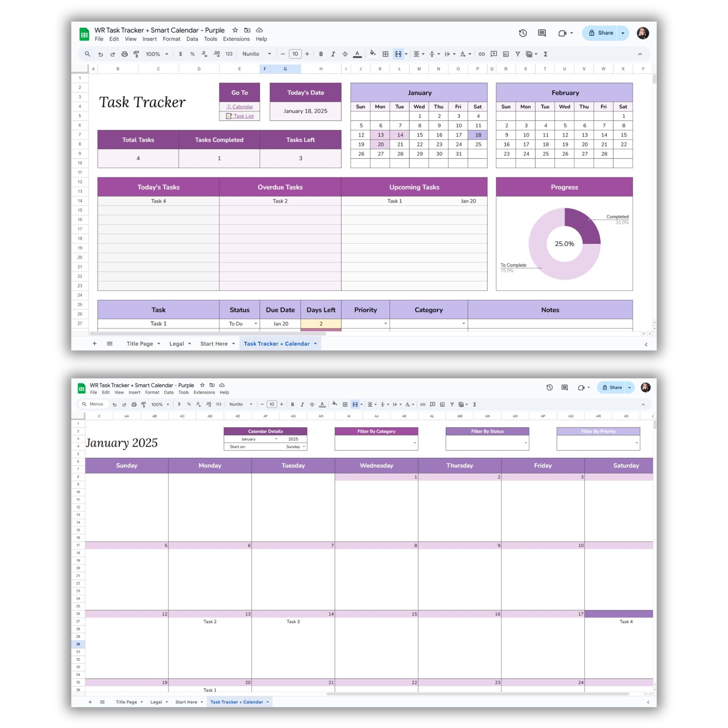Open Task 1 Priority dropdown

tap(385, 324)
